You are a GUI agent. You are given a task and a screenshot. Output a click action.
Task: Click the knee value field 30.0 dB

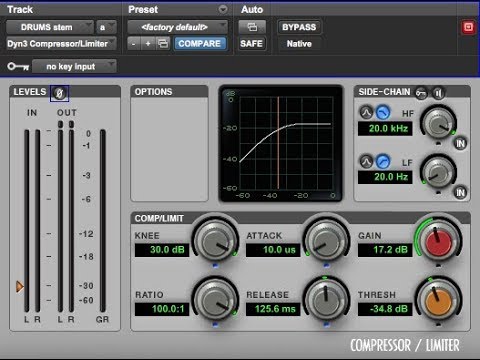click(x=162, y=250)
